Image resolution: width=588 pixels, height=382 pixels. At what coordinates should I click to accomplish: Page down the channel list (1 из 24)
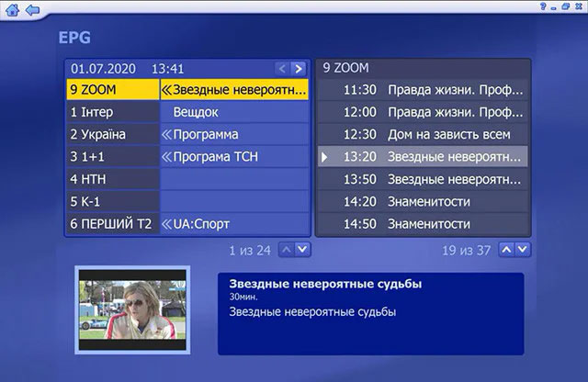pos(302,250)
